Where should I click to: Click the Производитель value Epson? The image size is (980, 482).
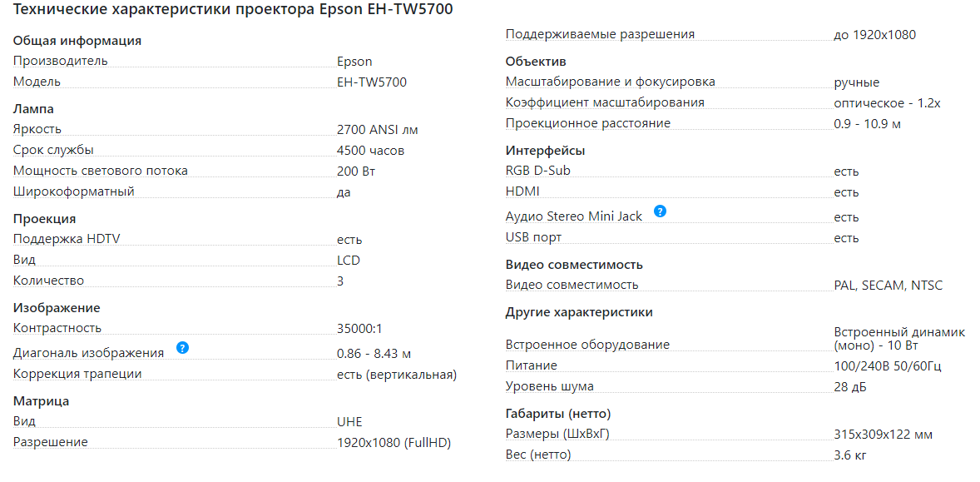point(354,62)
